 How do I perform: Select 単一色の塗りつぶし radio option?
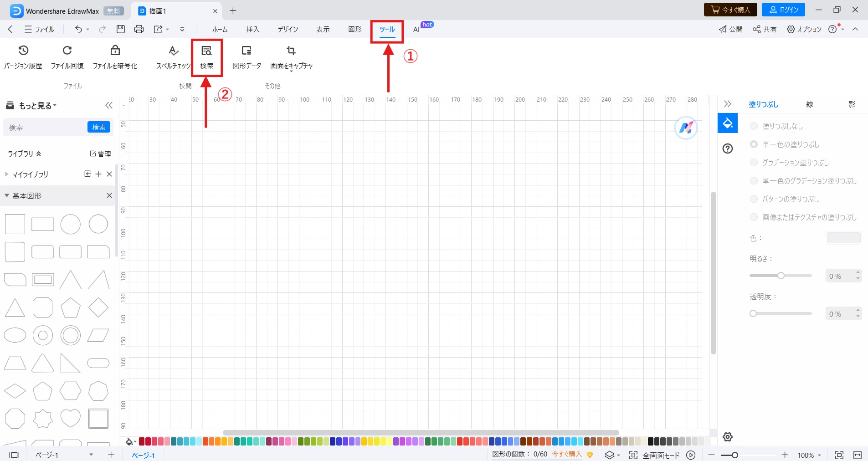coord(754,144)
